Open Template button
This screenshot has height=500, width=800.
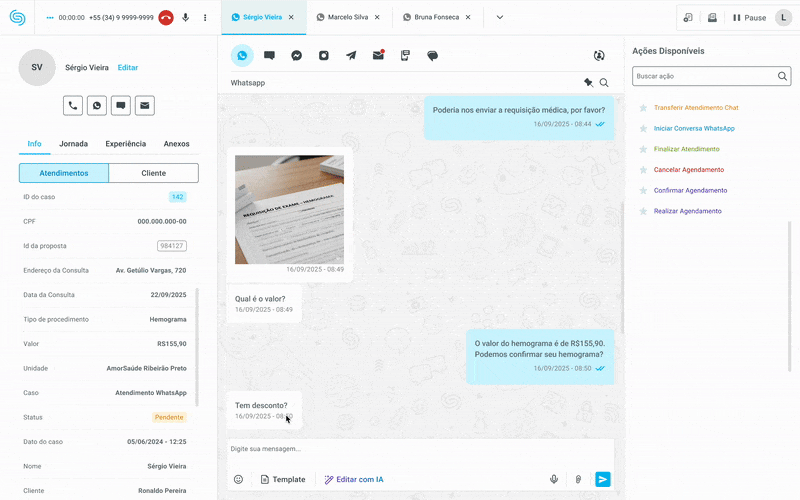pos(283,479)
